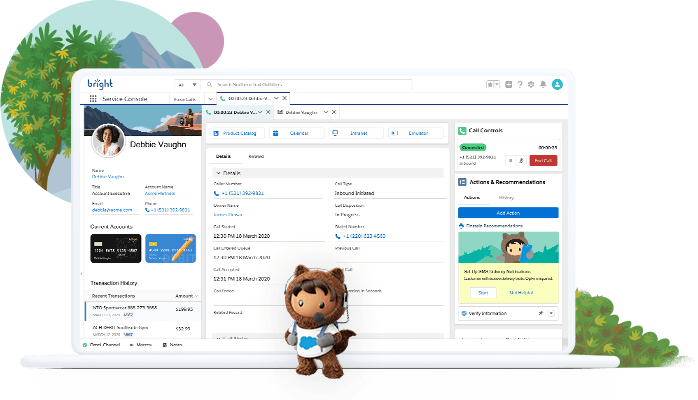Click the Einstein Recommendations icon
The width and height of the screenshot is (698, 400).
click(461, 226)
